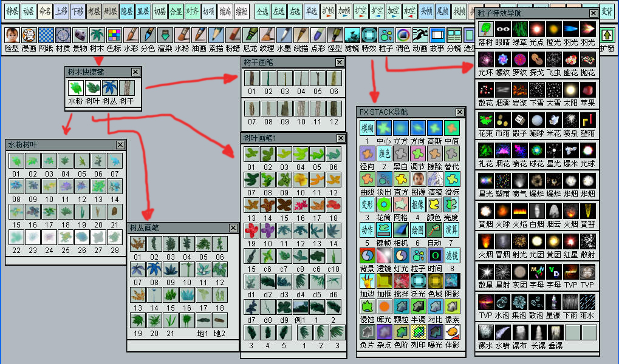This screenshot has width=619, height=364.
Task: Open the 曲线 curves effect
Action: (x=367, y=179)
